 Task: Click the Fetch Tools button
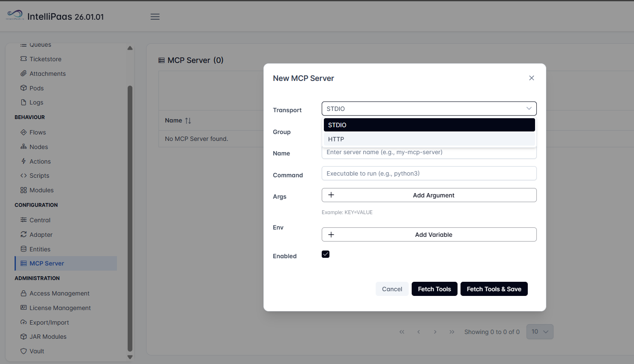click(434, 289)
